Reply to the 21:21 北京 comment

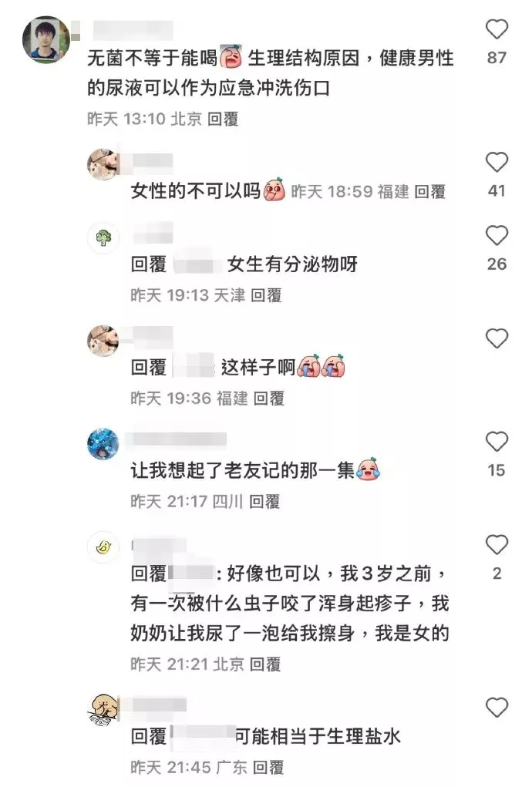[265, 664]
